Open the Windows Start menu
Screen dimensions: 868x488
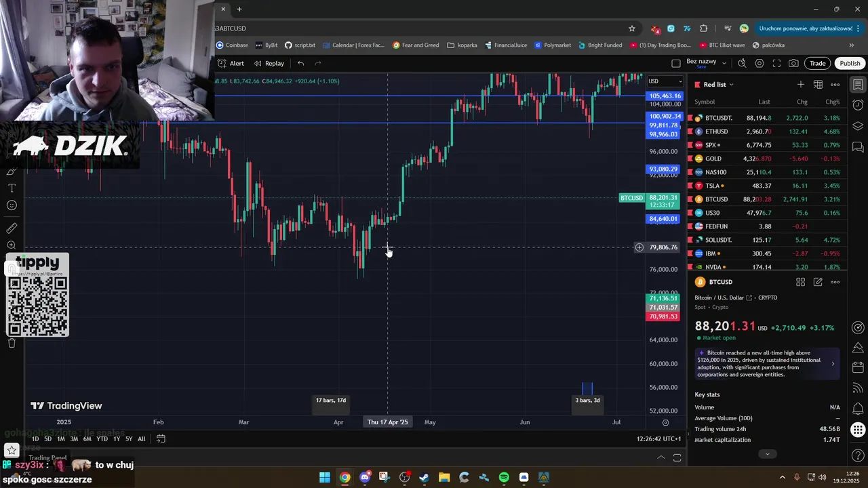pos(325,478)
